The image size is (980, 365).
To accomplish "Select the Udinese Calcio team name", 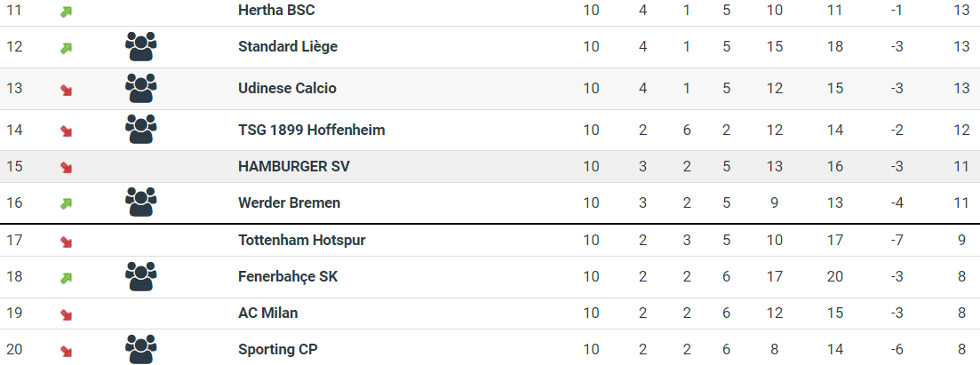I will click(287, 88).
